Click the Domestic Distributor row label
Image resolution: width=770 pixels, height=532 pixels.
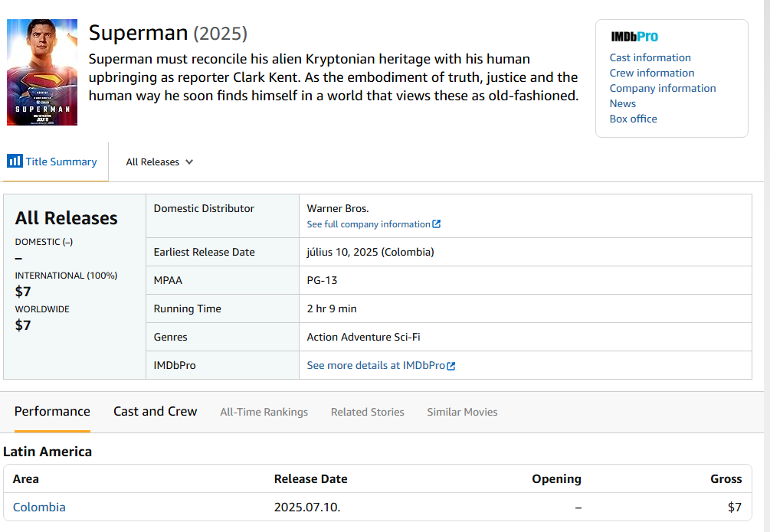[x=204, y=208]
